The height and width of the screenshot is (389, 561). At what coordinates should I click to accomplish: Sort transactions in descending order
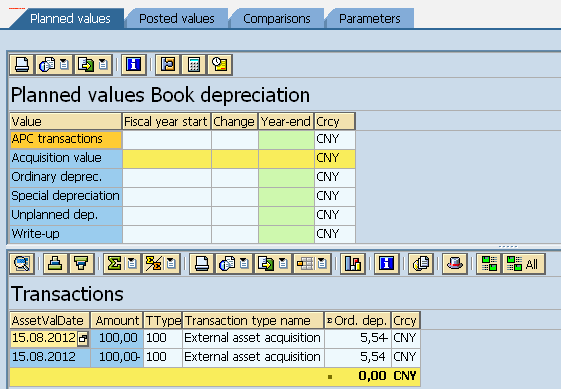pos(82,264)
